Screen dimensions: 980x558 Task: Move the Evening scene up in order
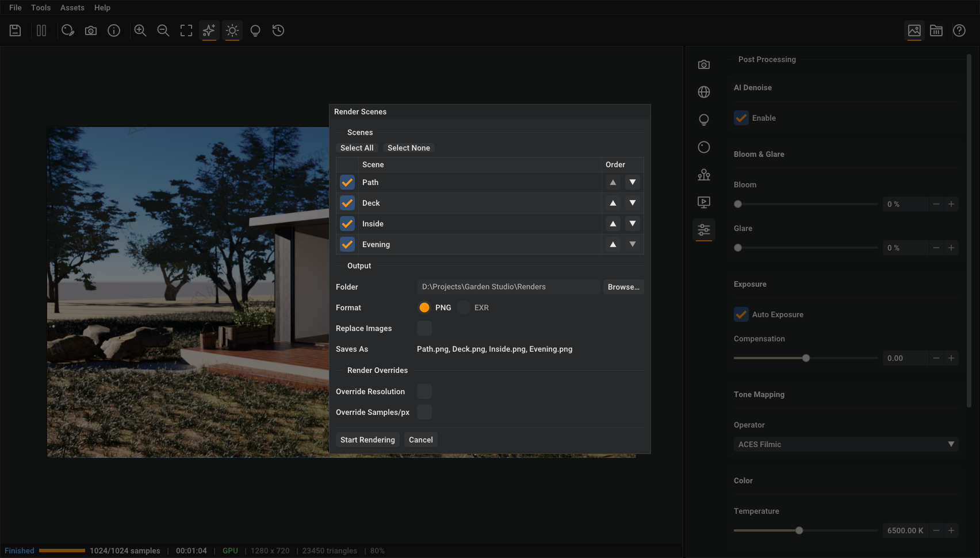613,244
